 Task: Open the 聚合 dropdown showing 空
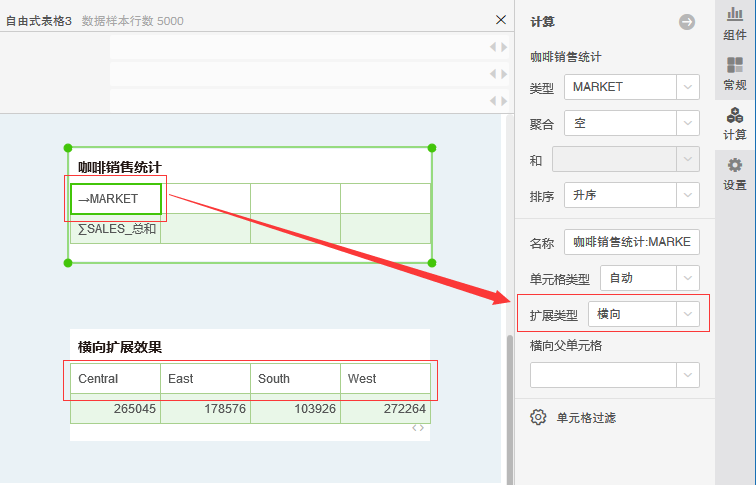click(687, 123)
